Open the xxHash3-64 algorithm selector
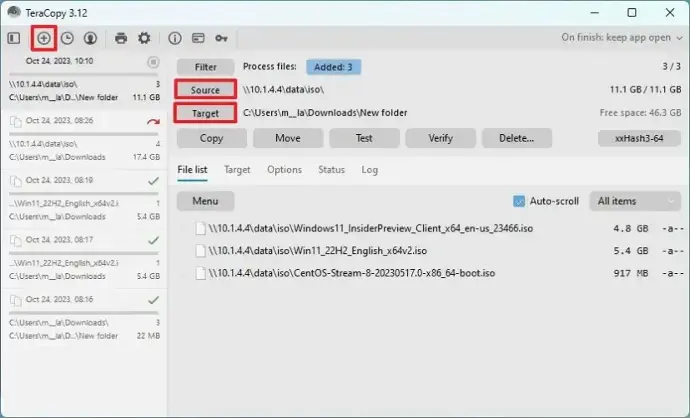Screen dimensions: 690x418 point(639,139)
